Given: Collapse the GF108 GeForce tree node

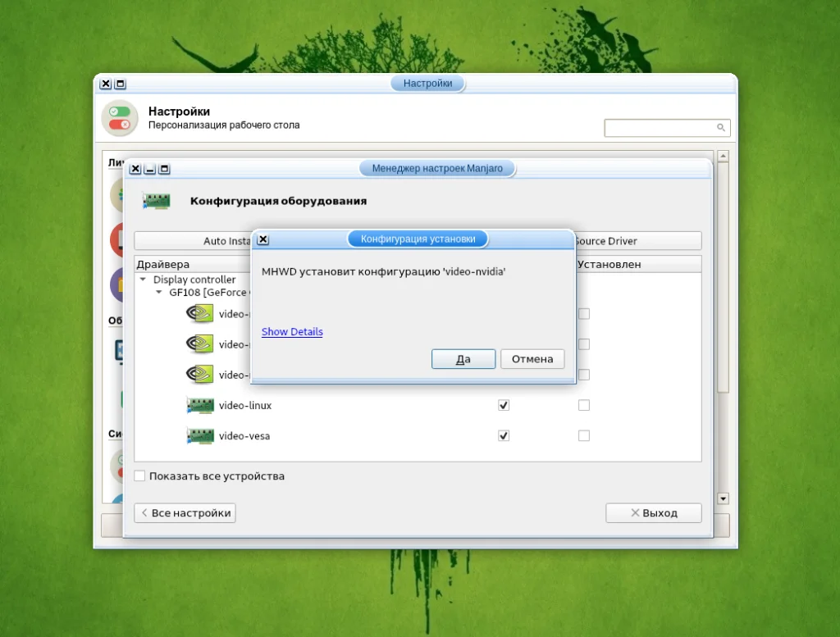Looking at the screenshot, I should coord(159,293).
